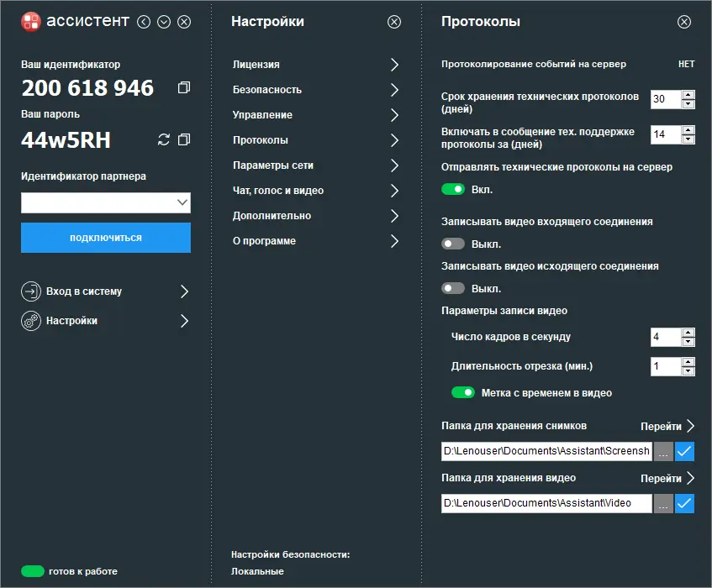
Task: Browse for video storage folder
Action: pos(664,503)
